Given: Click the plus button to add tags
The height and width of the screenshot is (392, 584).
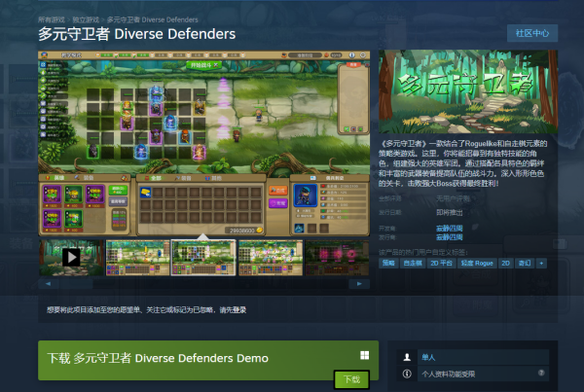Looking at the screenshot, I should click(541, 264).
